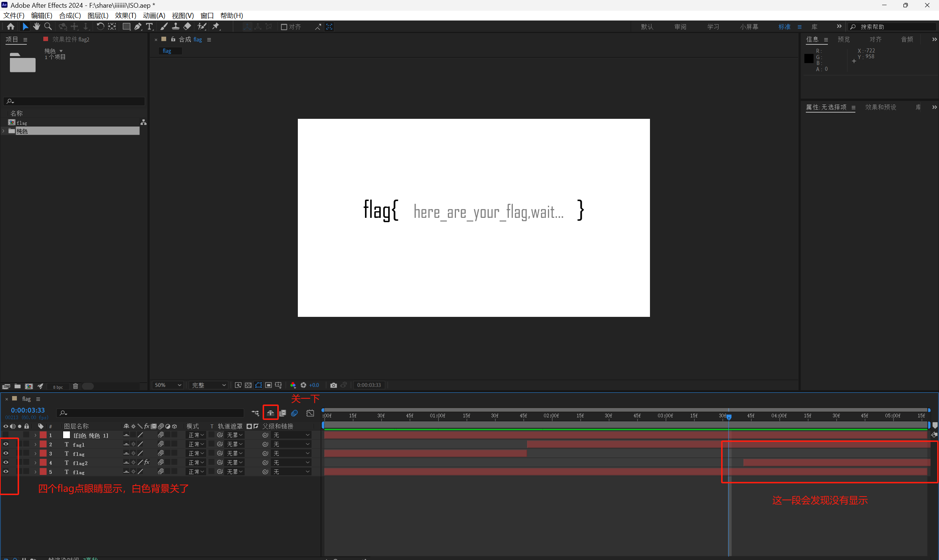Toggle the 对齐 snapping checkbox
This screenshot has height=560, width=939.
[x=284, y=27]
